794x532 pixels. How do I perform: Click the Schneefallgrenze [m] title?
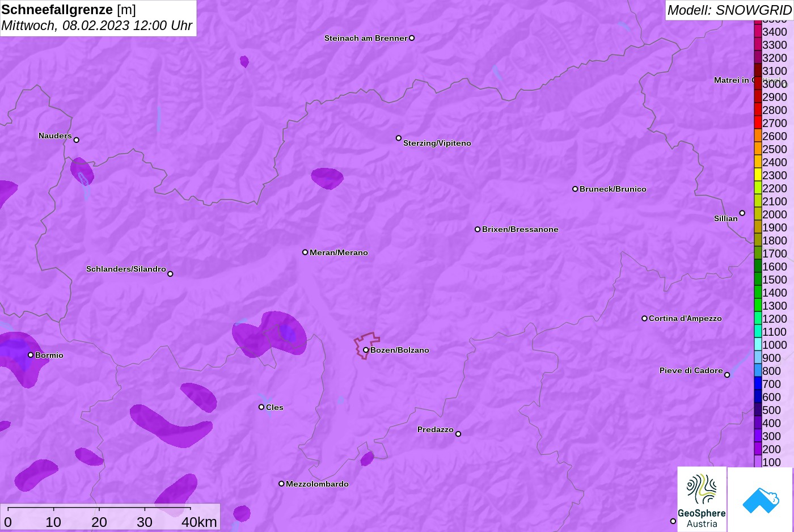(x=69, y=10)
